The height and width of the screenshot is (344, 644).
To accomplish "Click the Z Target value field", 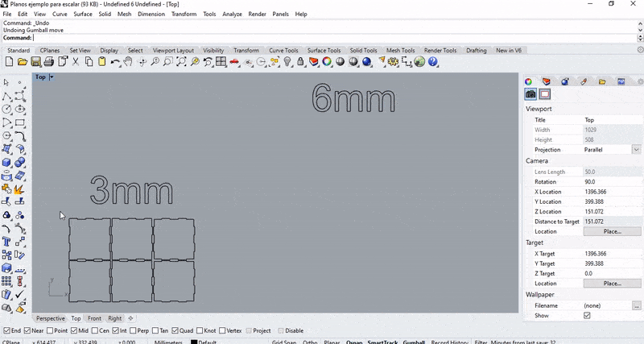I will (x=612, y=273).
